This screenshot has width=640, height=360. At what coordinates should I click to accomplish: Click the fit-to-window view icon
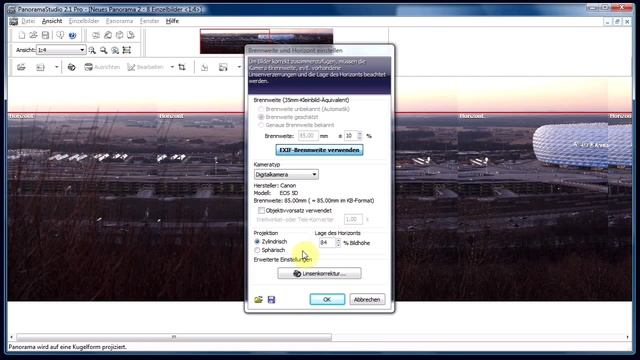click(127, 50)
